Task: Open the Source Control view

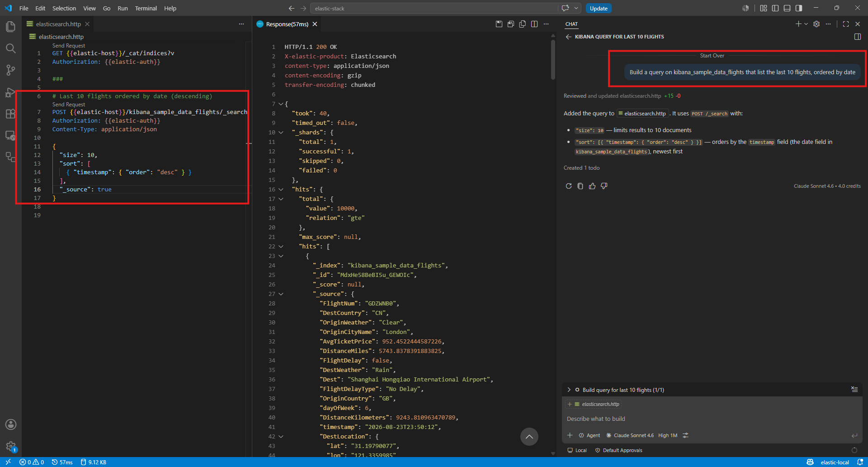Action: coord(10,70)
